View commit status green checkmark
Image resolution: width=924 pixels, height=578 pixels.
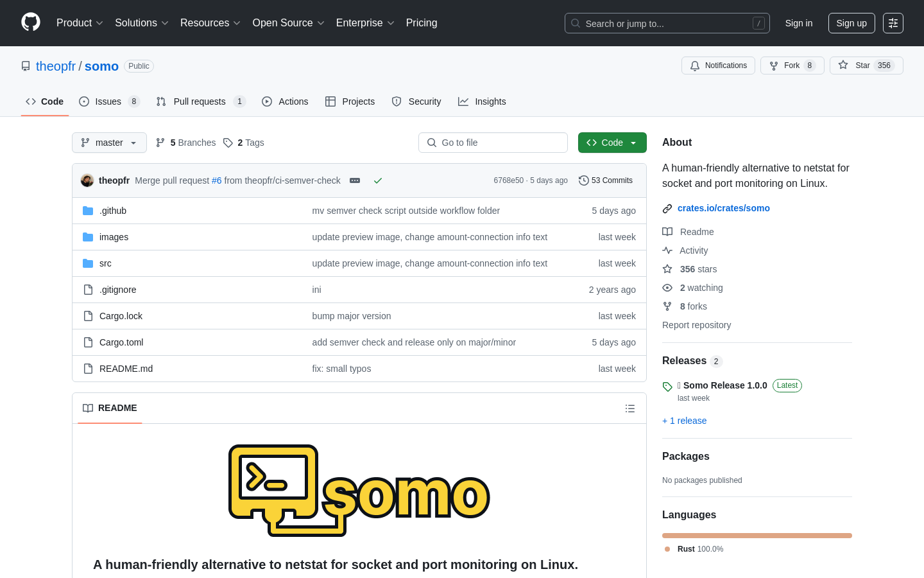pyautogui.click(x=378, y=180)
